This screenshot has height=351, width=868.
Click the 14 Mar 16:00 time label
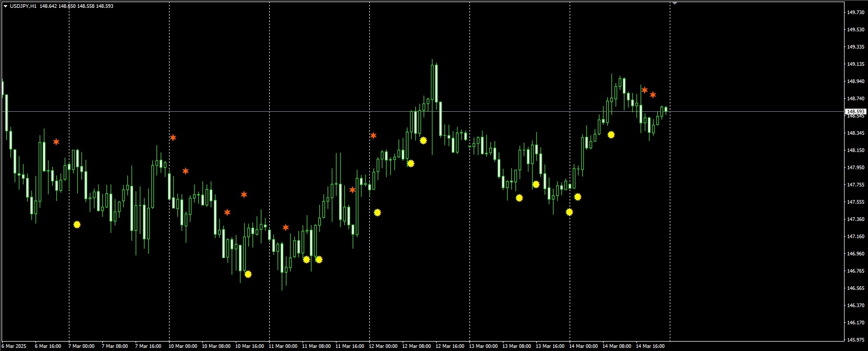pyautogui.click(x=650, y=346)
